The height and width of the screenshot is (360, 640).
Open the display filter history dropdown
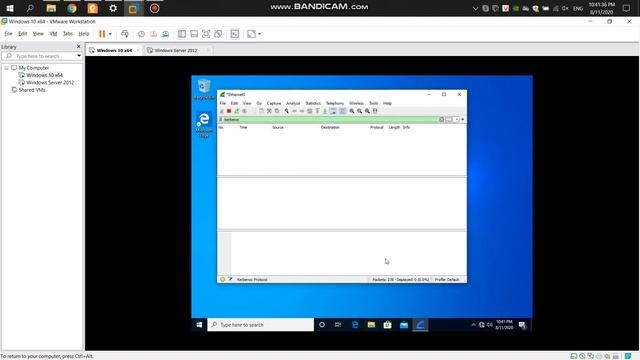[456, 119]
